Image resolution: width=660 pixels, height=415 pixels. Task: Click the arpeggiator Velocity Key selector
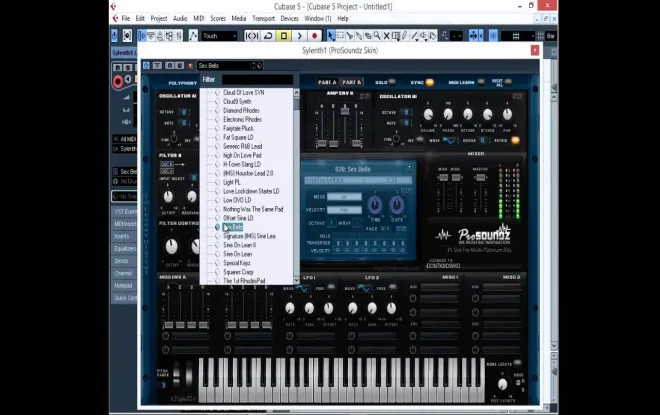(x=344, y=210)
